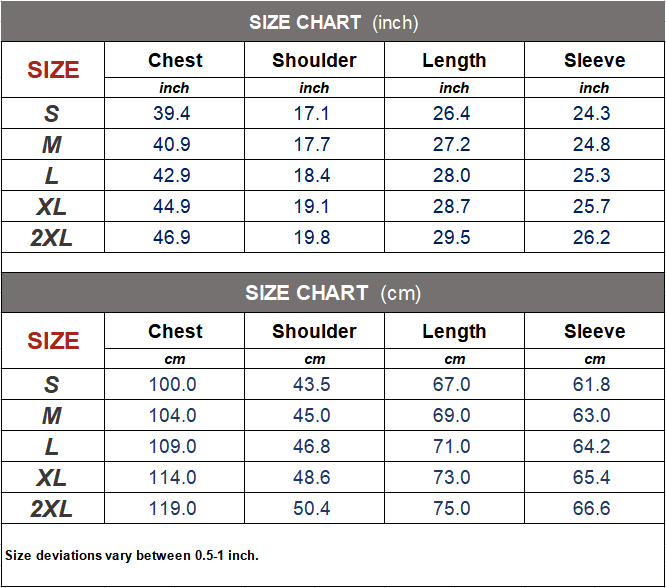666x588 pixels.
Task: Click the 25.7 sleeve value cell
Action: 592,207
